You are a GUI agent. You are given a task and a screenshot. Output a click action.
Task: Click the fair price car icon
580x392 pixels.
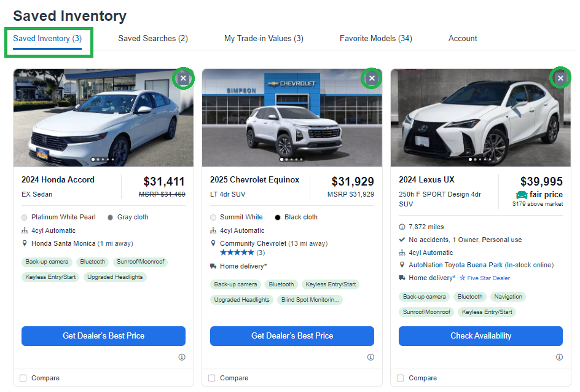tap(522, 195)
